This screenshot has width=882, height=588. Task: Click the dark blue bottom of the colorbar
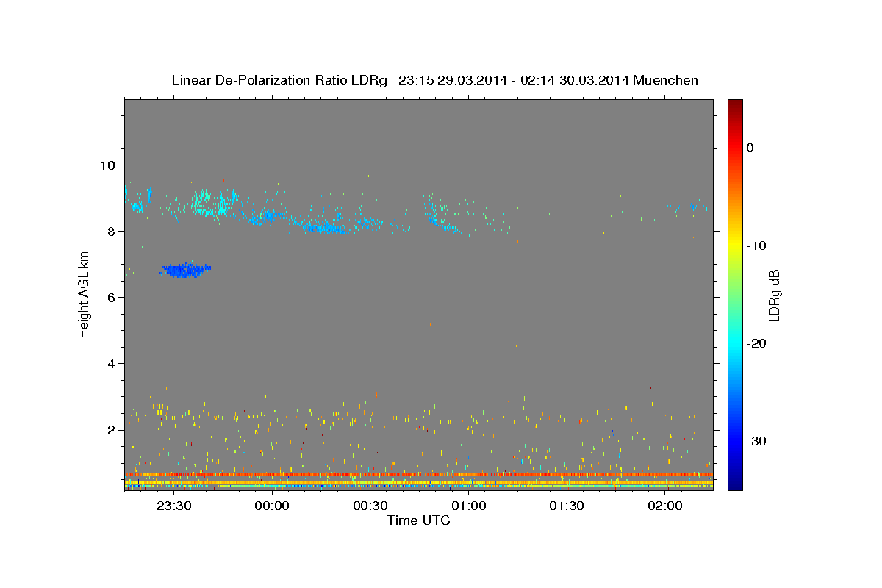click(734, 484)
